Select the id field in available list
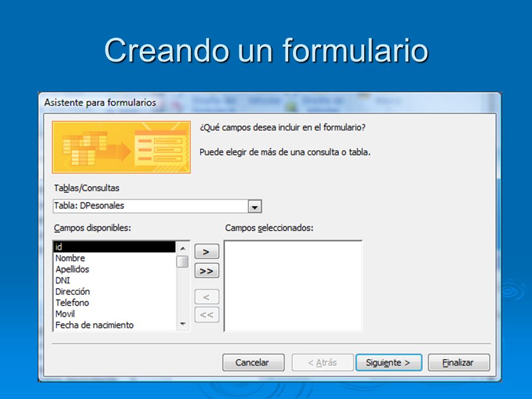 coord(115,247)
